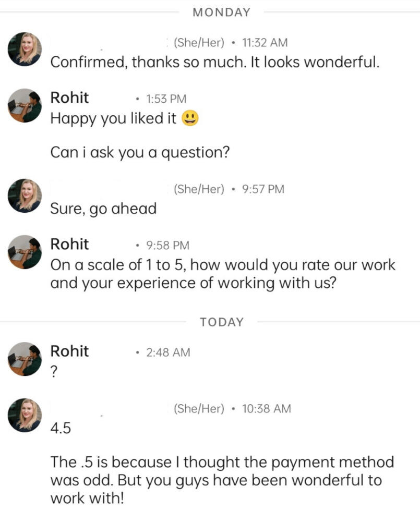Viewport: 420px width, 511px height.
Task: Select Rohit's avatar on the 9:58 PM message
Action: click(25, 252)
